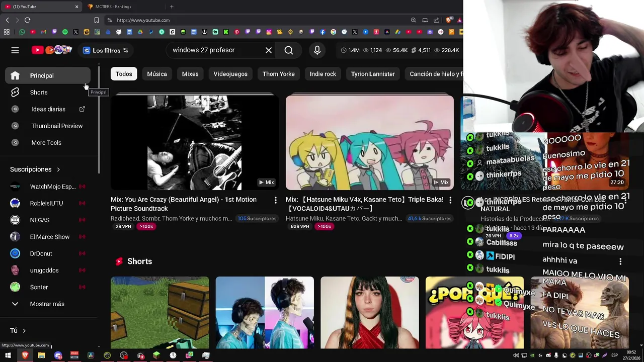Open File Explorer from the taskbar

point(41,355)
